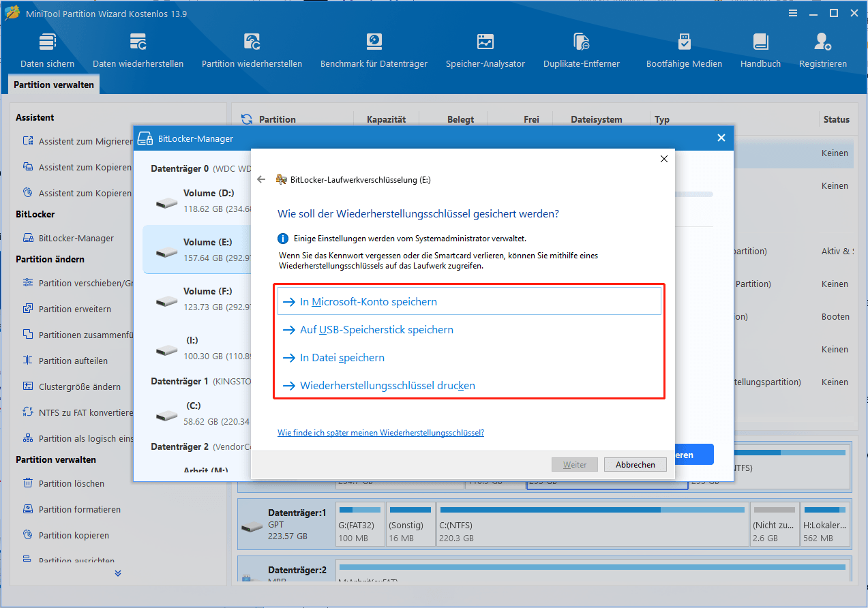Close the BitLocker-Laufwerkverschlüsselung dialog
The height and width of the screenshot is (608, 868).
point(663,159)
